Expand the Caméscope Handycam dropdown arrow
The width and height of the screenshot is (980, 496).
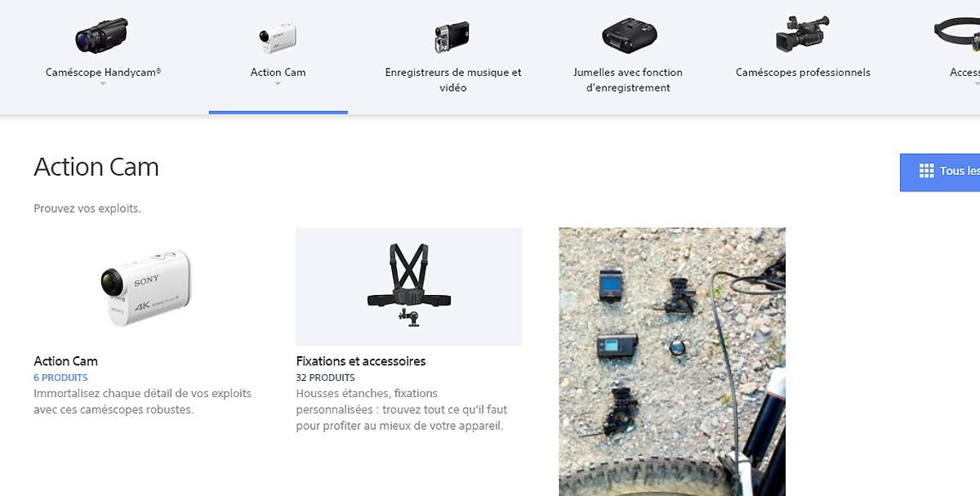(x=103, y=83)
